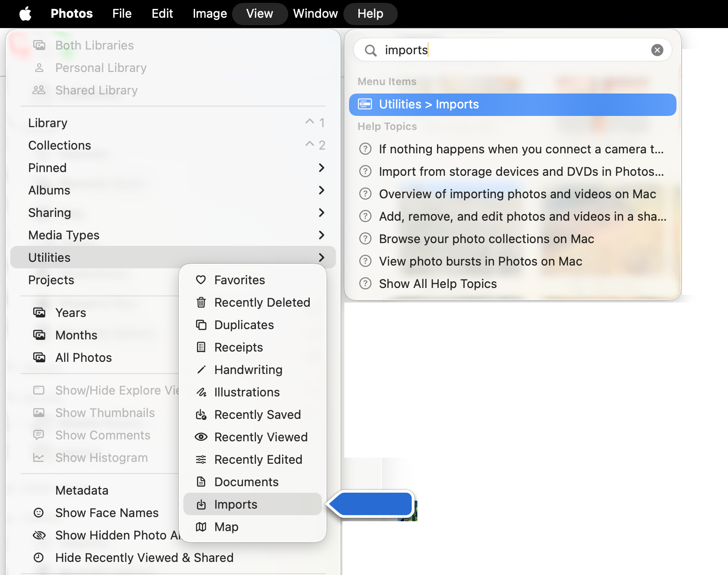The width and height of the screenshot is (728, 575).
Task: Click the Recently Saved icon
Action: 201,415
